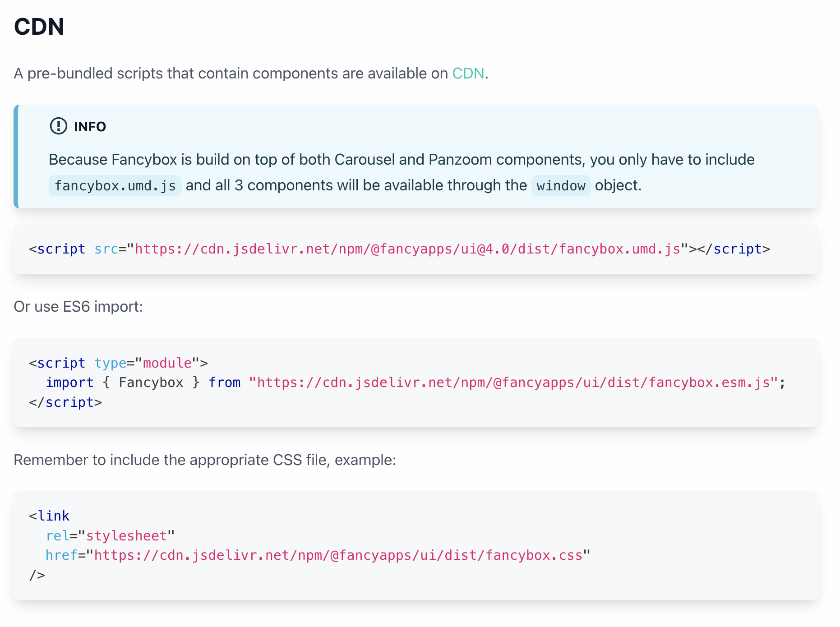The image size is (840, 627).
Task: Click 'A pre-bundled scripts that contain components' sentence
Action: [x=251, y=73]
